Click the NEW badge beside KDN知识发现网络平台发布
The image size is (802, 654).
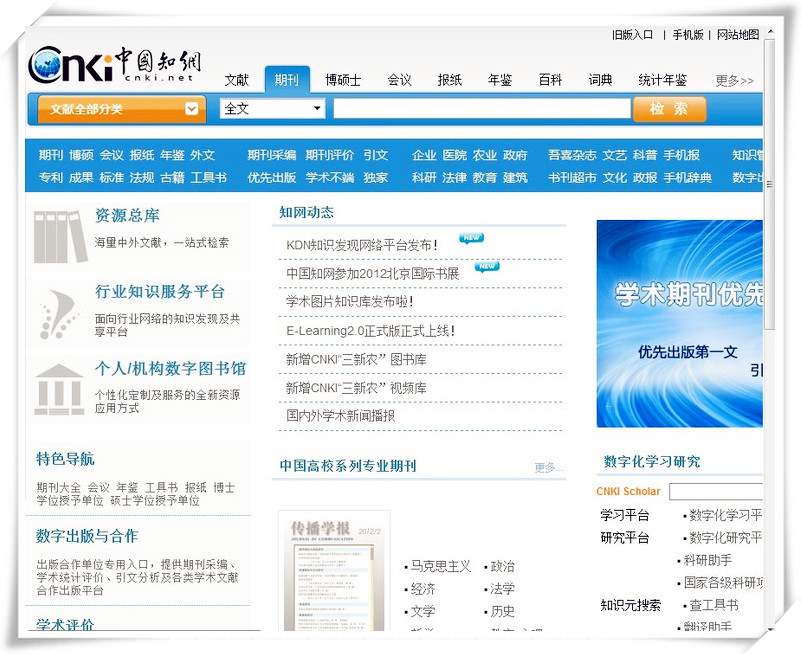472,238
